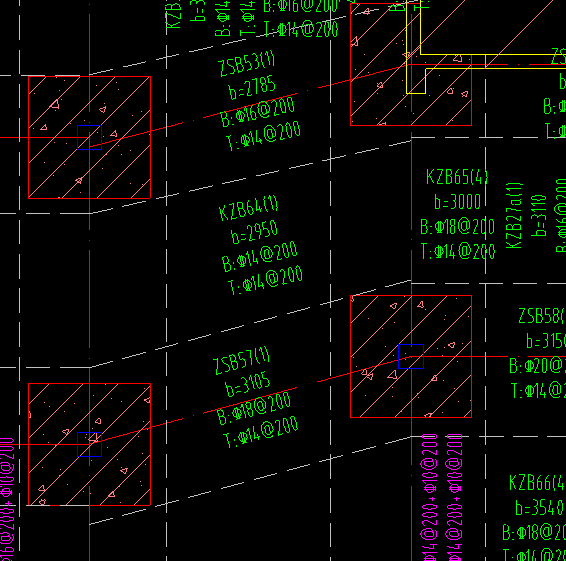Select B:Φ16@200 text under ZSB53(1)
This screenshot has width=566, height=561.
(x=258, y=112)
